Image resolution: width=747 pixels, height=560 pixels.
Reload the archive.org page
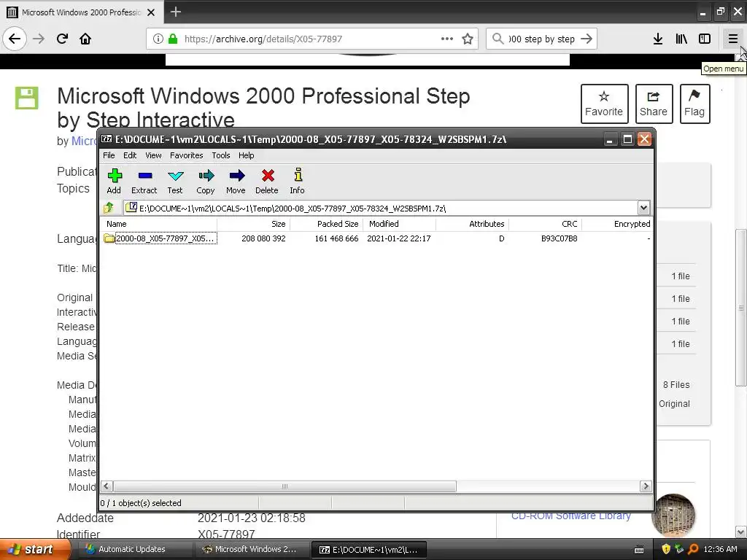pyautogui.click(x=62, y=39)
